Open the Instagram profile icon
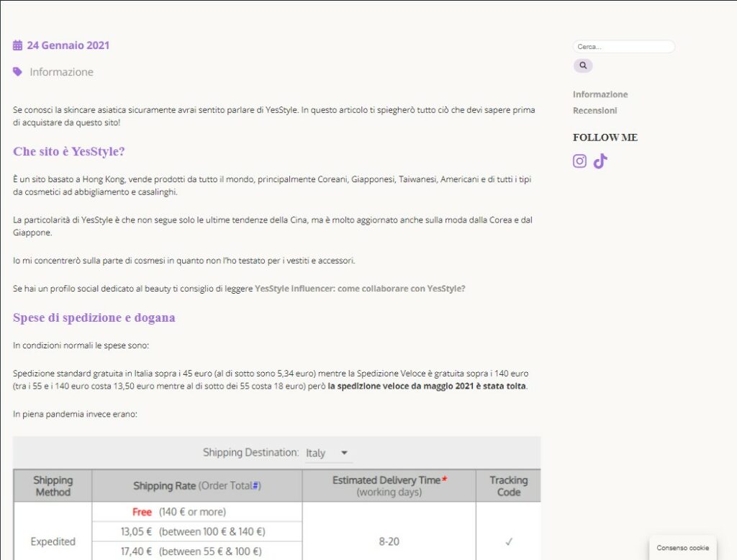The height and width of the screenshot is (560, 737). 579,161
